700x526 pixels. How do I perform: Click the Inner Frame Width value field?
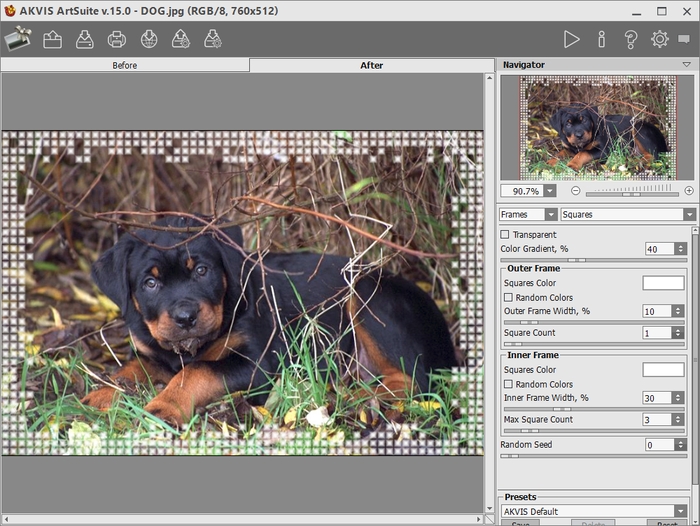pos(657,398)
